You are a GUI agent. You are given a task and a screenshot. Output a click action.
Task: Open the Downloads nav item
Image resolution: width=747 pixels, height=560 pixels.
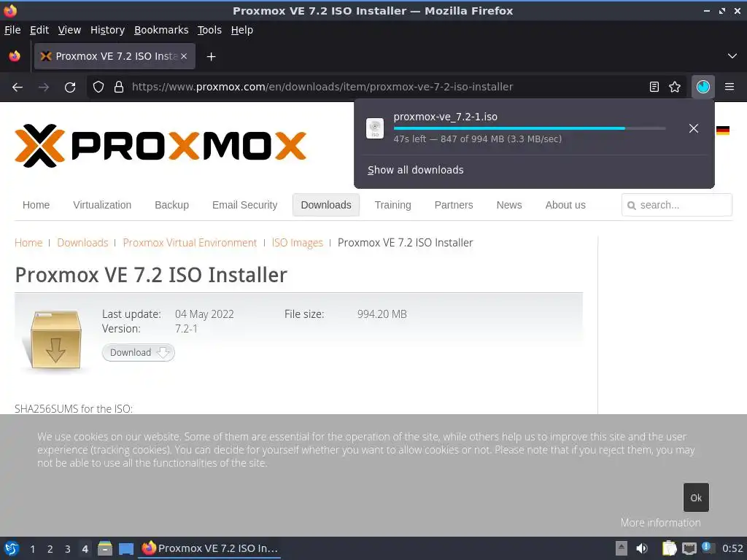coord(326,205)
